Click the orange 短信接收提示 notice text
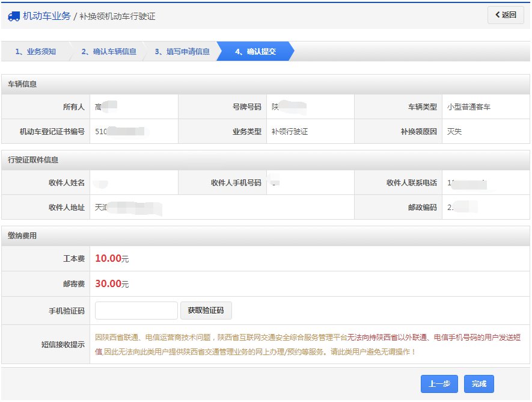This screenshot has width=532, height=402. point(309,345)
